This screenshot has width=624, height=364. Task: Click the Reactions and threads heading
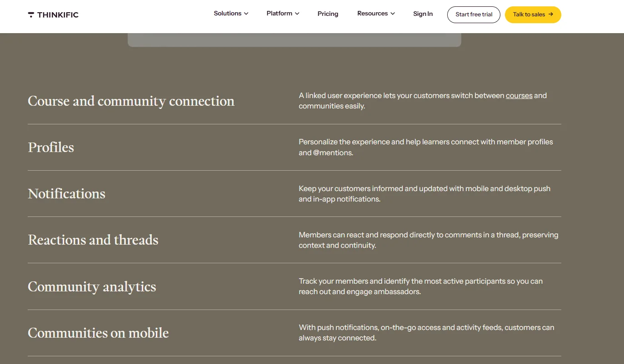tap(93, 240)
